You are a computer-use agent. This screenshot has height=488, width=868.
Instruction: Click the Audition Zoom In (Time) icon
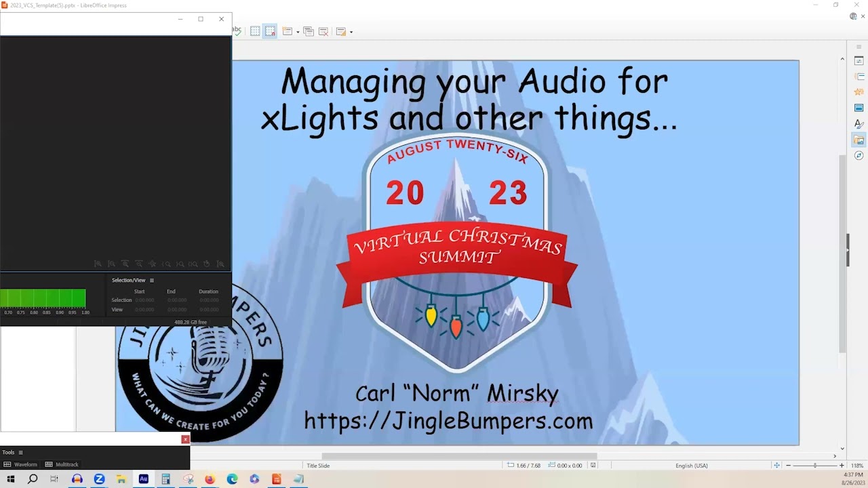coord(125,264)
